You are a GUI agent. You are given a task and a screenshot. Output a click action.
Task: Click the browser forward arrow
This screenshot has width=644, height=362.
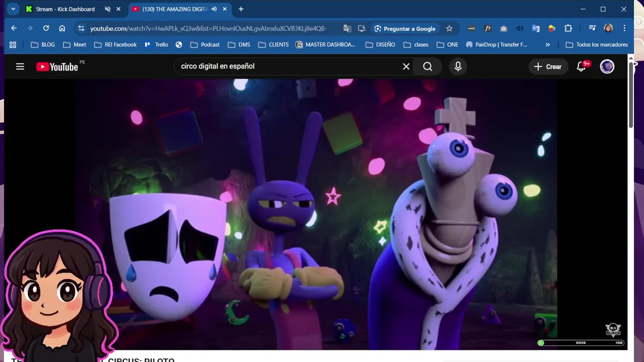point(30,28)
